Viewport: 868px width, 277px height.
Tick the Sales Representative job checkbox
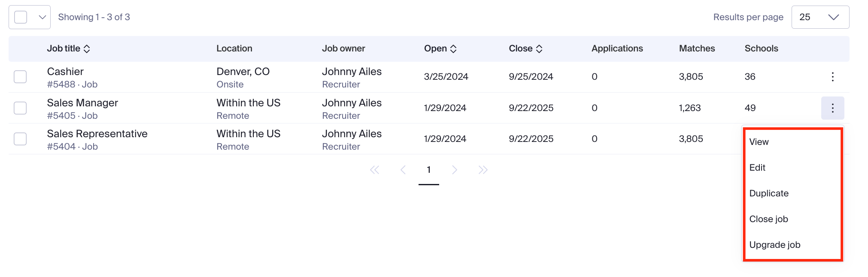(x=20, y=139)
